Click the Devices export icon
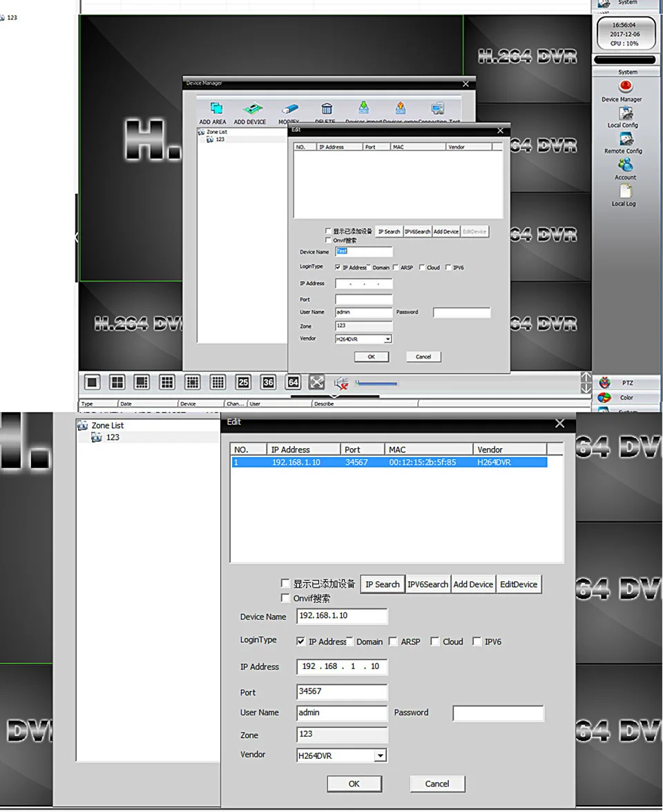The height and width of the screenshot is (812, 663). 401,108
